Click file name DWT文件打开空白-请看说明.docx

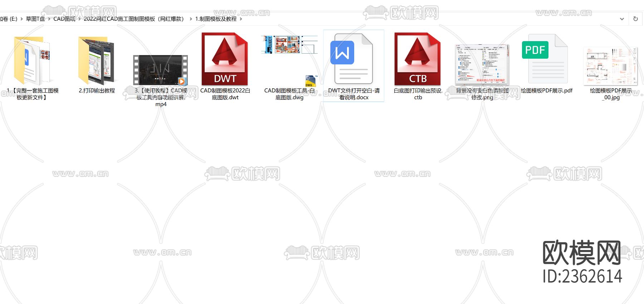[354, 94]
